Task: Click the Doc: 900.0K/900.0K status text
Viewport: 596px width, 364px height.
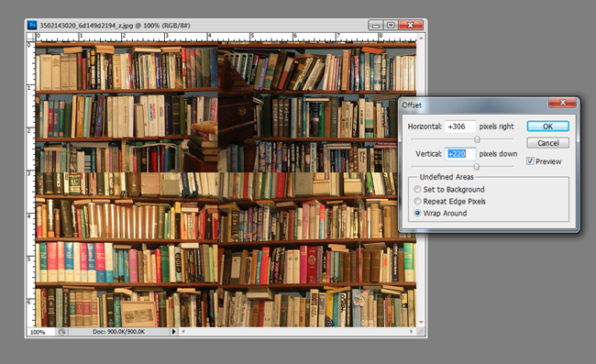Action: pyautogui.click(x=118, y=332)
